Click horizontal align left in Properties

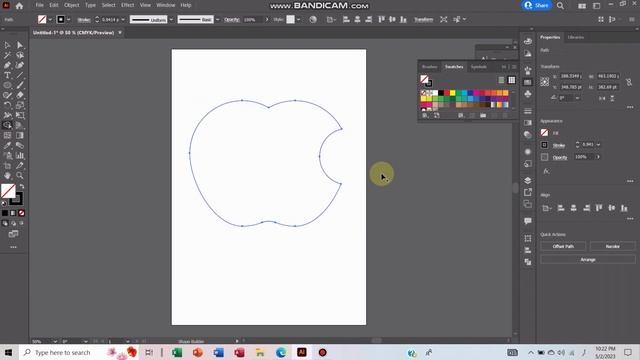[x=561, y=208]
